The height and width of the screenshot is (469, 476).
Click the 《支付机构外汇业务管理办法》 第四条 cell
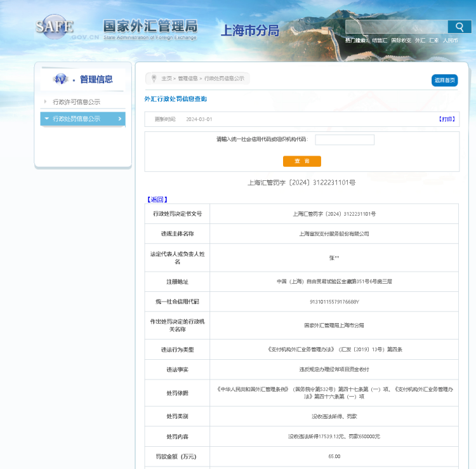pos(334,350)
